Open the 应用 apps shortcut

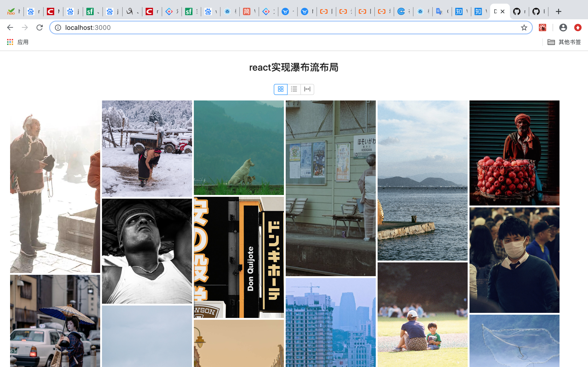(18, 42)
